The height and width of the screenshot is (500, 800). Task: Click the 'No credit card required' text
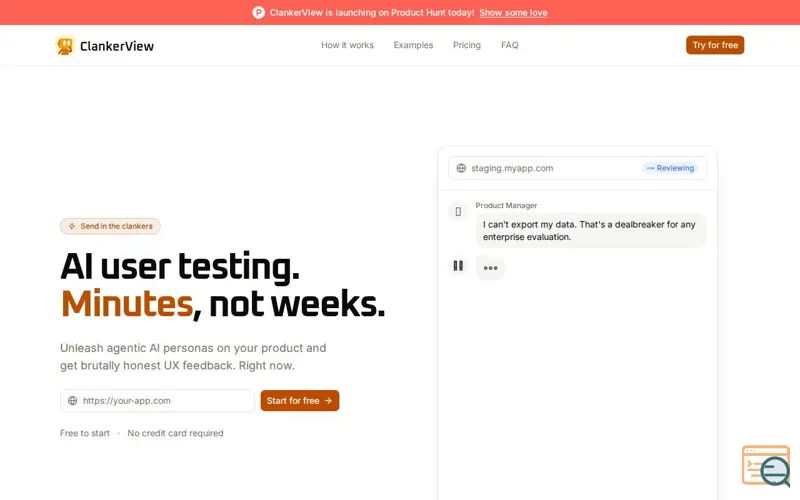(176, 433)
